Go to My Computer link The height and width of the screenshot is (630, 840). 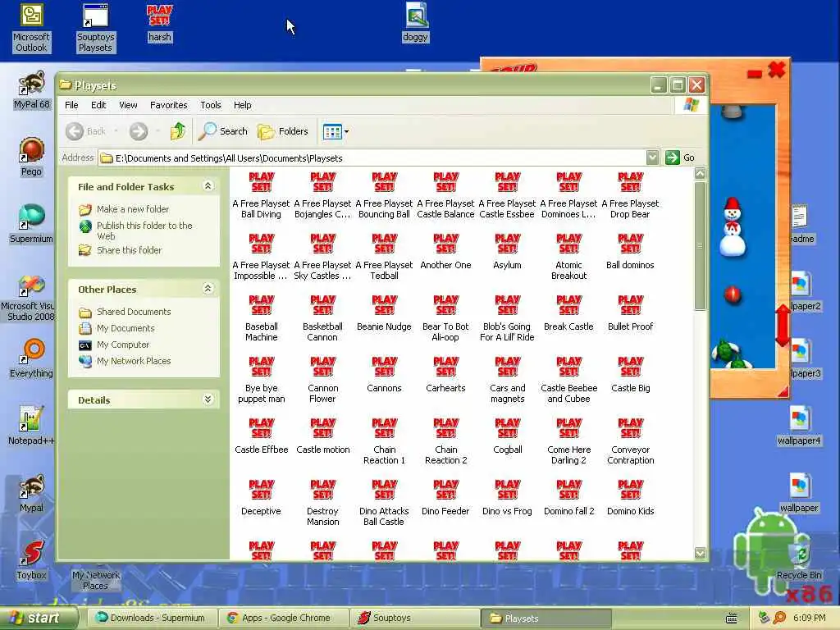click(123, 345)
